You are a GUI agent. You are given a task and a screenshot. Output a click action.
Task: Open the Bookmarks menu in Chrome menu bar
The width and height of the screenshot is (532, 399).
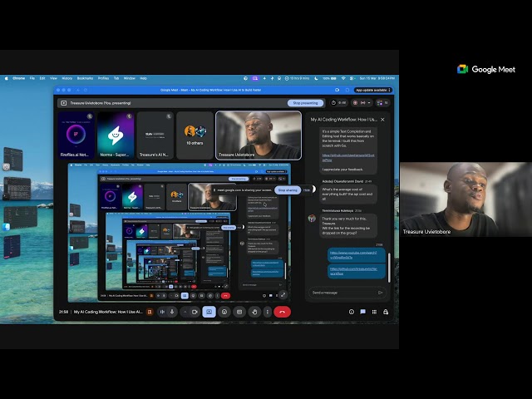click(85, 78)
